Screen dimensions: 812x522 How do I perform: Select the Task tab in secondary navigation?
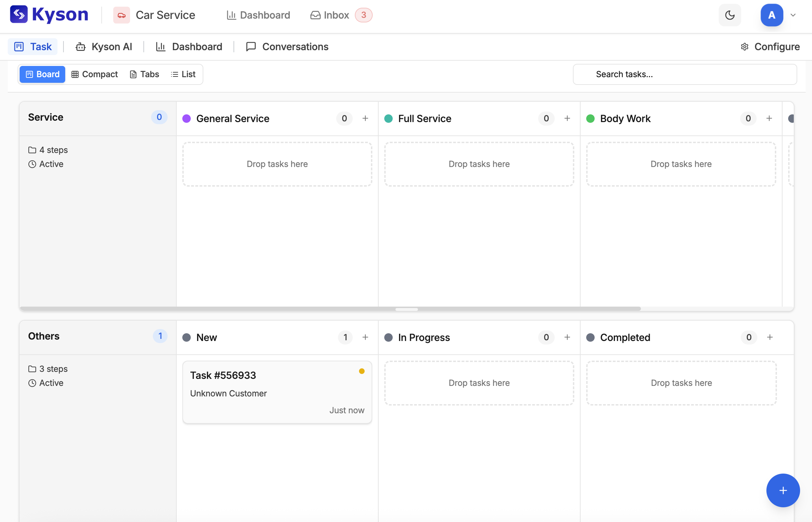[33, 46]
